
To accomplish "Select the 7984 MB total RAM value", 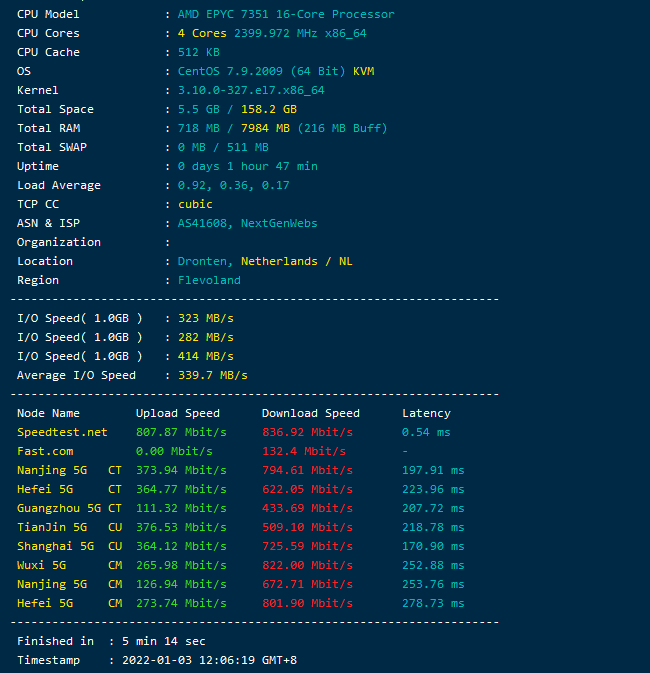I will click(265, 128).
